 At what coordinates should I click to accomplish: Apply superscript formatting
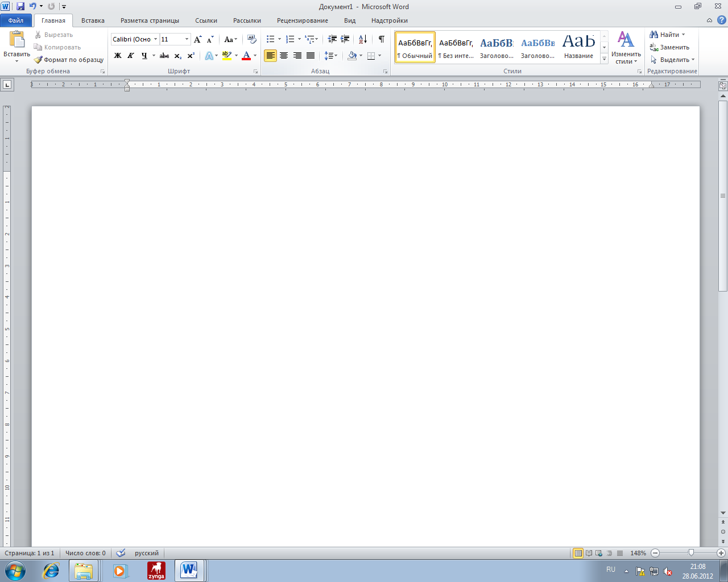pos(191,56)
